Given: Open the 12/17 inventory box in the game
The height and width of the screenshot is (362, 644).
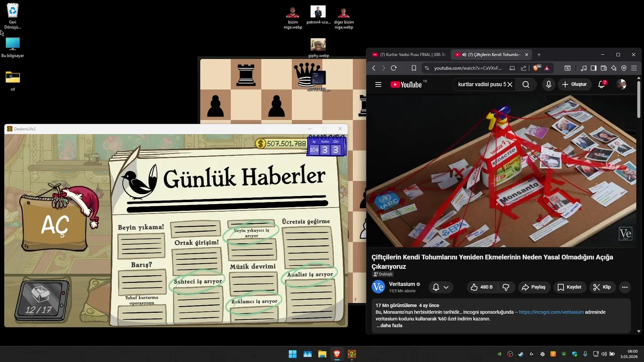Looking at the screenshot, I should click(41, 300).
